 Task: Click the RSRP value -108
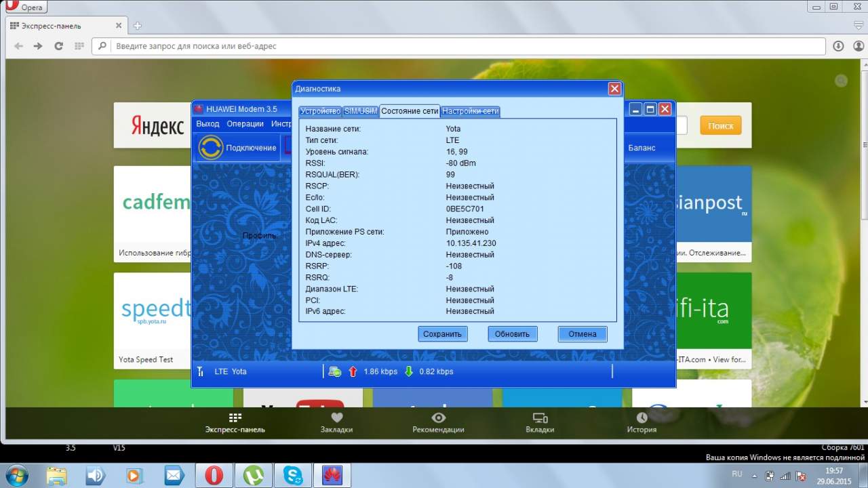click(454, 266)
